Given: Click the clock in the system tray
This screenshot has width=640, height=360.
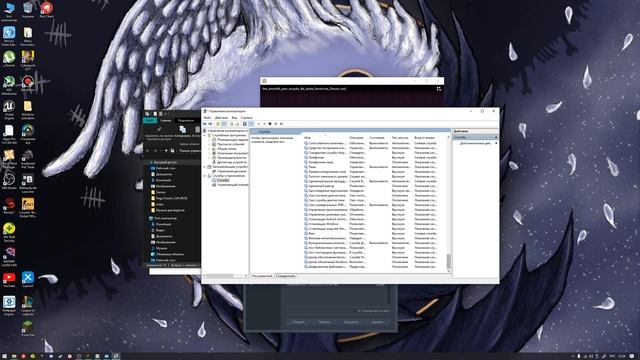Looking at the screenshot, I should point(622,356).
